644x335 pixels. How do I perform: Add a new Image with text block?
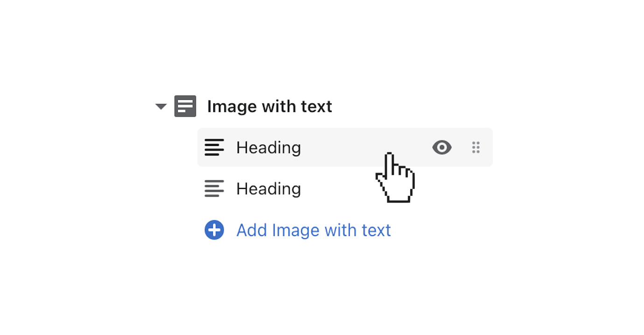313,230
